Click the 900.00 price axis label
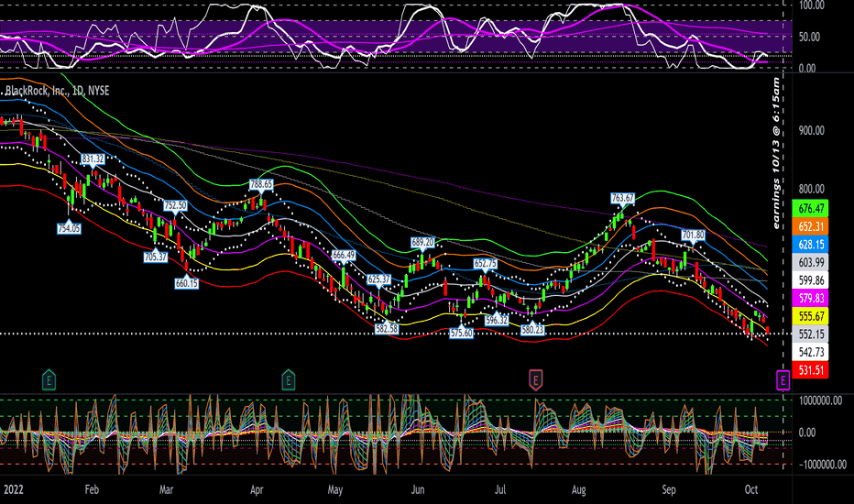854x504 pixels. 812,130
